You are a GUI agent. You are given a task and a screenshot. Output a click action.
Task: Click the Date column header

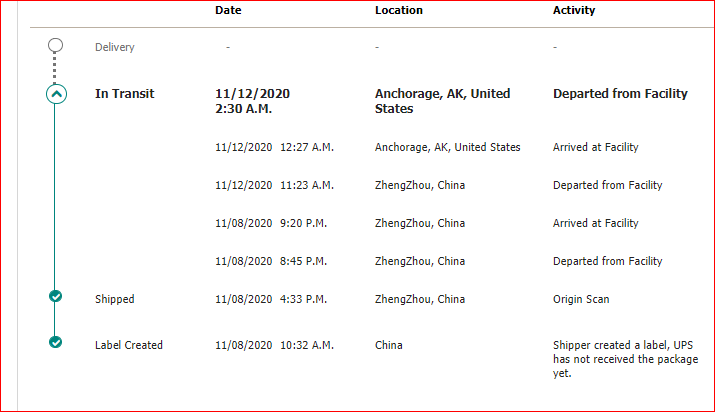click(228, 10)
